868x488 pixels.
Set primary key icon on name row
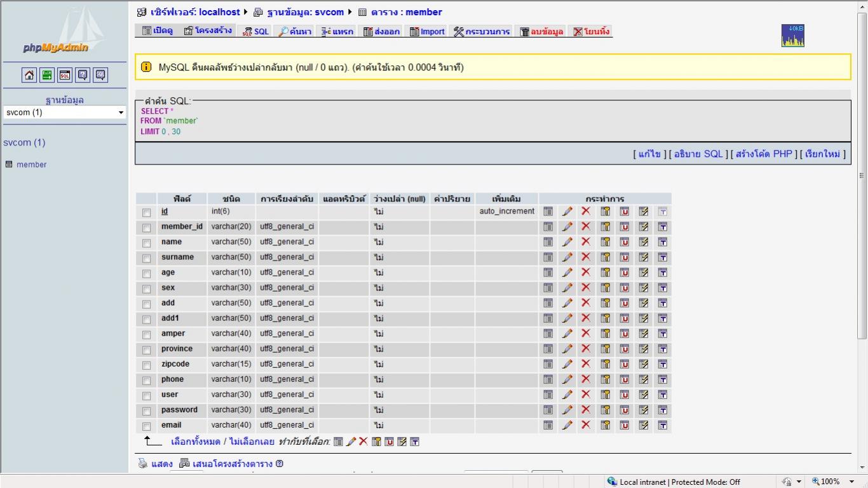[x=606, y=242]
